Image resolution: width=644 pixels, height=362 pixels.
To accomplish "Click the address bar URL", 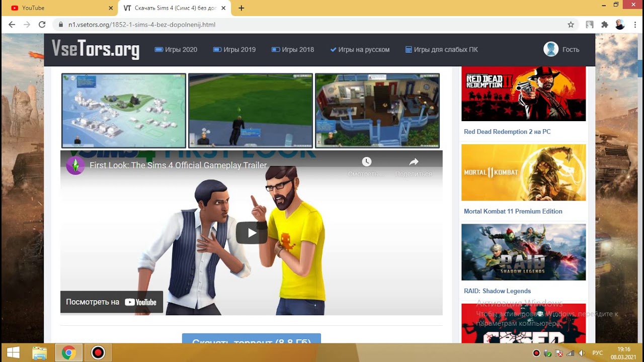I will [142, 25].
